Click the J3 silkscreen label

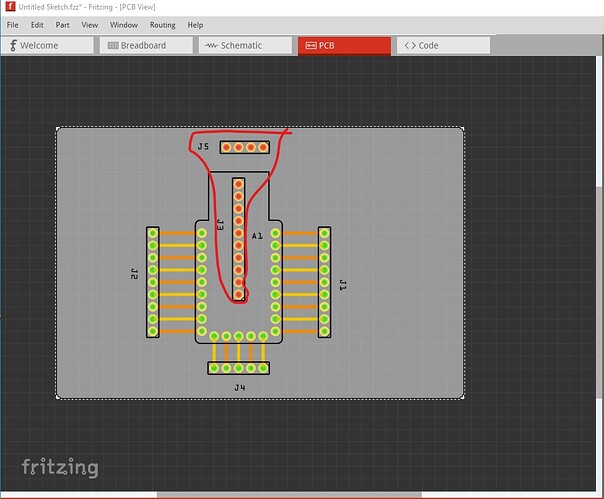220,225
